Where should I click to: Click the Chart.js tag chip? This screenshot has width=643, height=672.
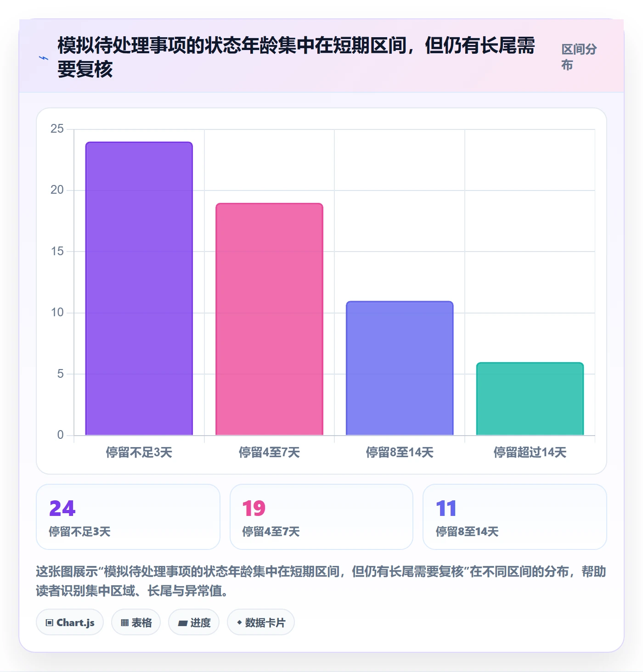point(70,622)
